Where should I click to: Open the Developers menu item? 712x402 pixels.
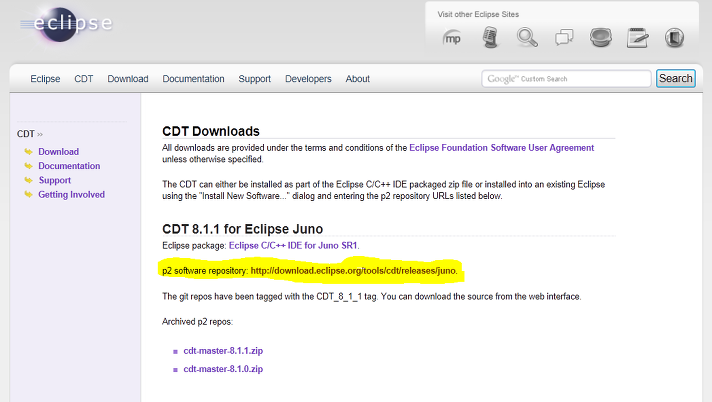click(x=308, y=79)
